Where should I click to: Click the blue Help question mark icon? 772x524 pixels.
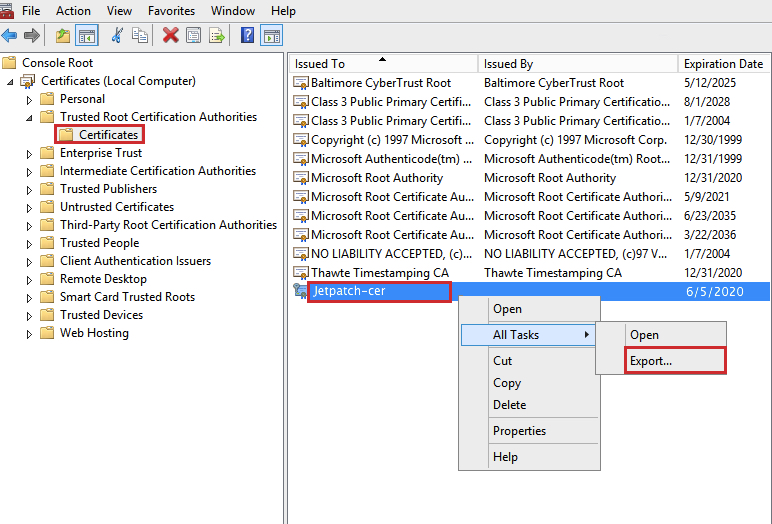click(x=247, y=35)
